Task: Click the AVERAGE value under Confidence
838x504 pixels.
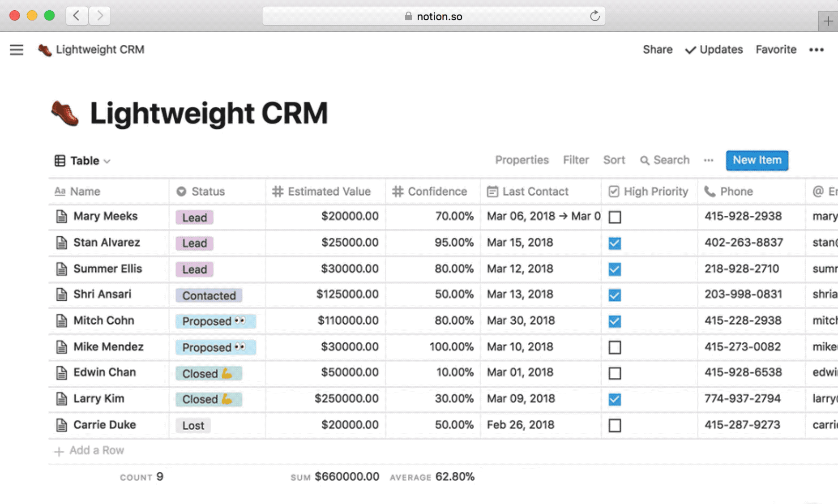Action: pos(432,477)
